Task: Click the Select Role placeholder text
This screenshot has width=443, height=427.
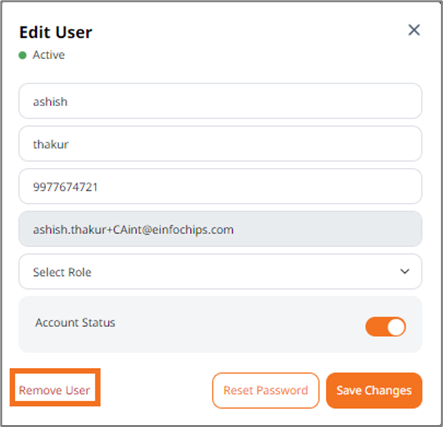Action: [x=62, y=272]
